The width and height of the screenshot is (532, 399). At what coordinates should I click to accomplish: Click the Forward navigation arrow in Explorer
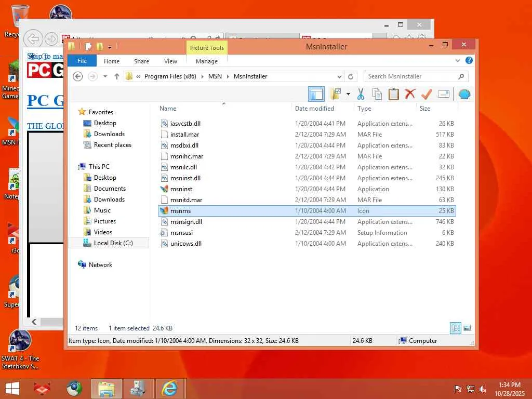[92, 76]
